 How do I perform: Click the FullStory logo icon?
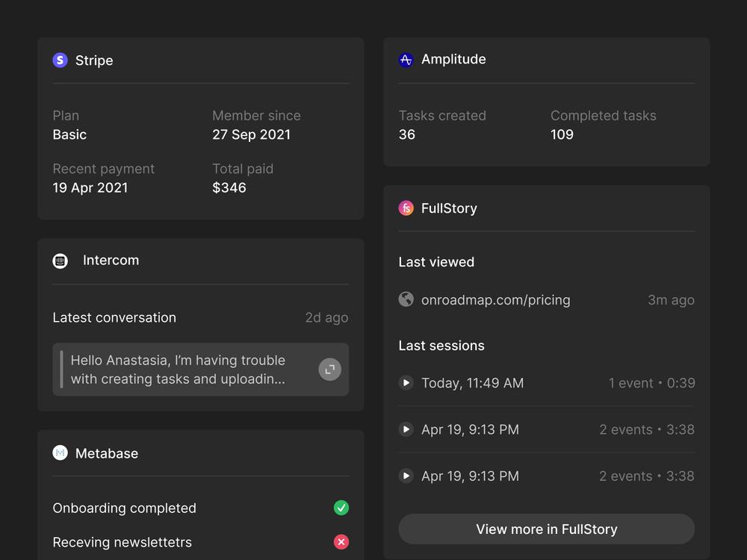point(406,208)
